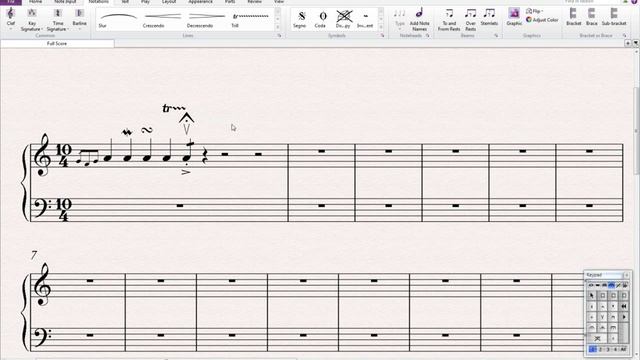
Task: Switch to the Layout ribbon tab
Action: pos(169,2)
